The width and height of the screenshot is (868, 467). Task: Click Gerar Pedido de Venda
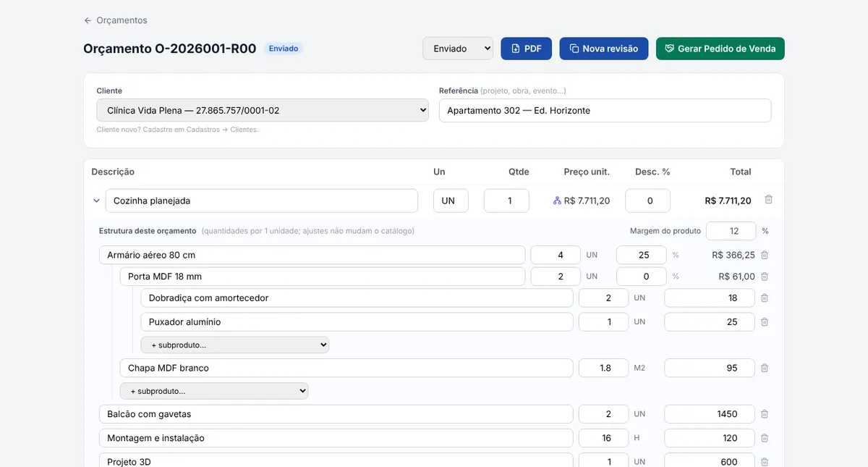720,49
